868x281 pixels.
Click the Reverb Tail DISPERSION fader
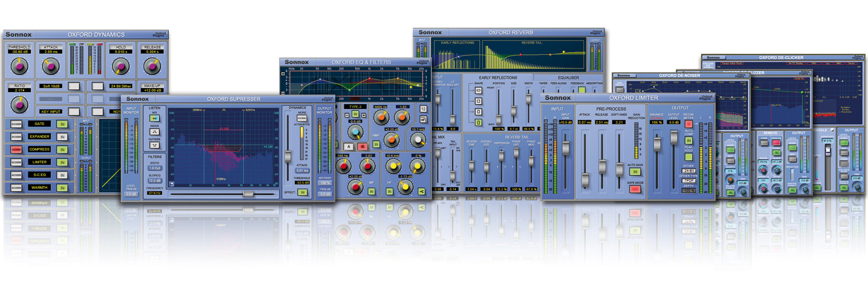pos(501,155)
